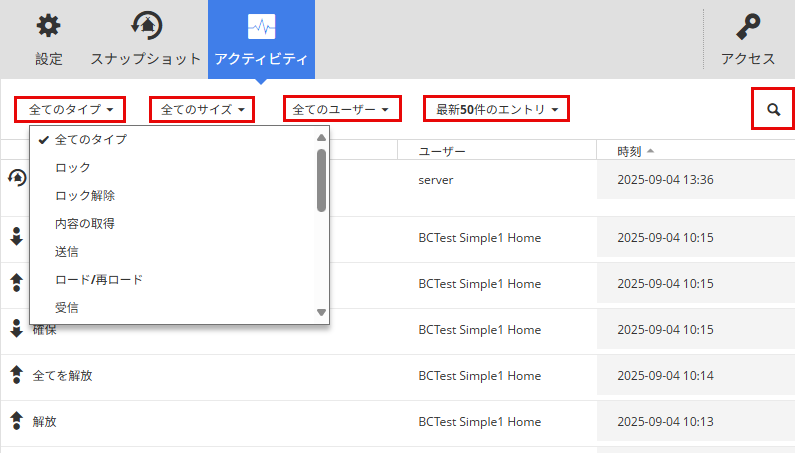
Task: Pick 受信 from the type list
Action: click(67, 307)
